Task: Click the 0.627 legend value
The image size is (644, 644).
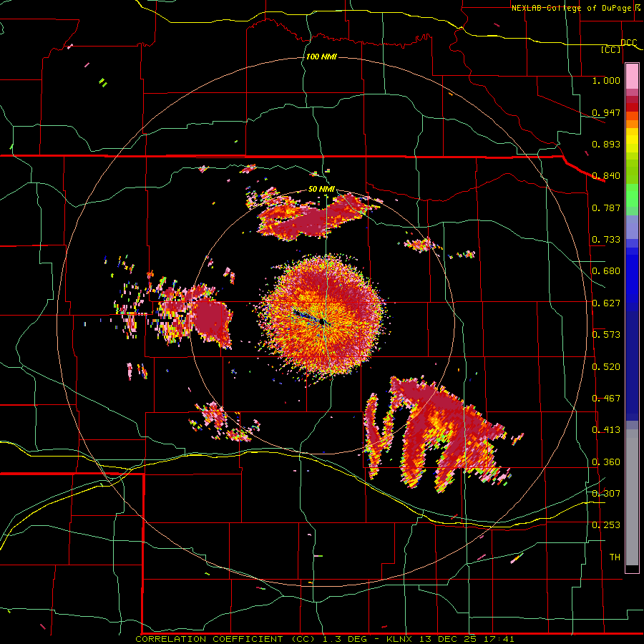Action: (606, 303)
